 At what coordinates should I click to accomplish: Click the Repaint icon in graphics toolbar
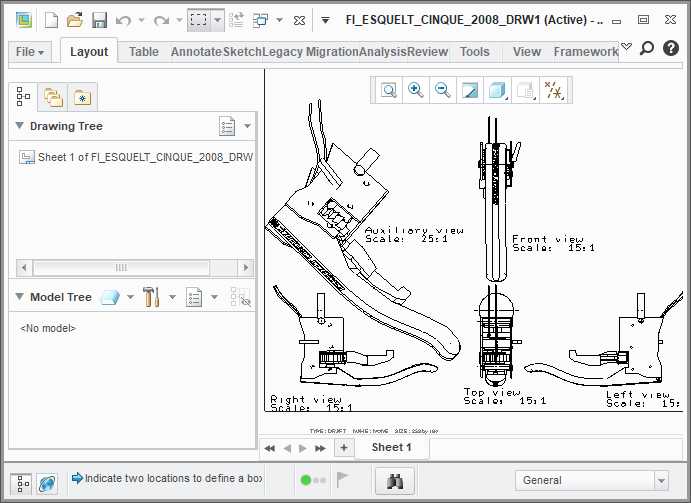(469, 90)
